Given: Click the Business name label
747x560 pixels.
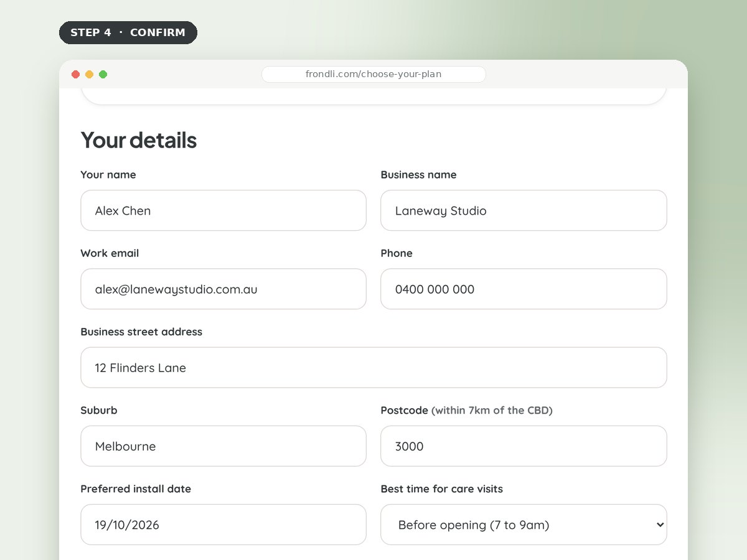Looking at the screenshot, I should [x=418, y=175].
